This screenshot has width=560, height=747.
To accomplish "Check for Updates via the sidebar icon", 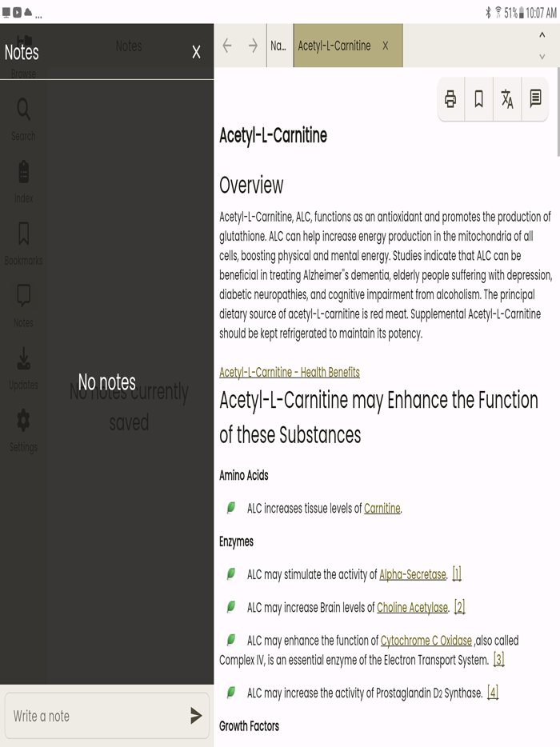I will (x=23, y=367).
